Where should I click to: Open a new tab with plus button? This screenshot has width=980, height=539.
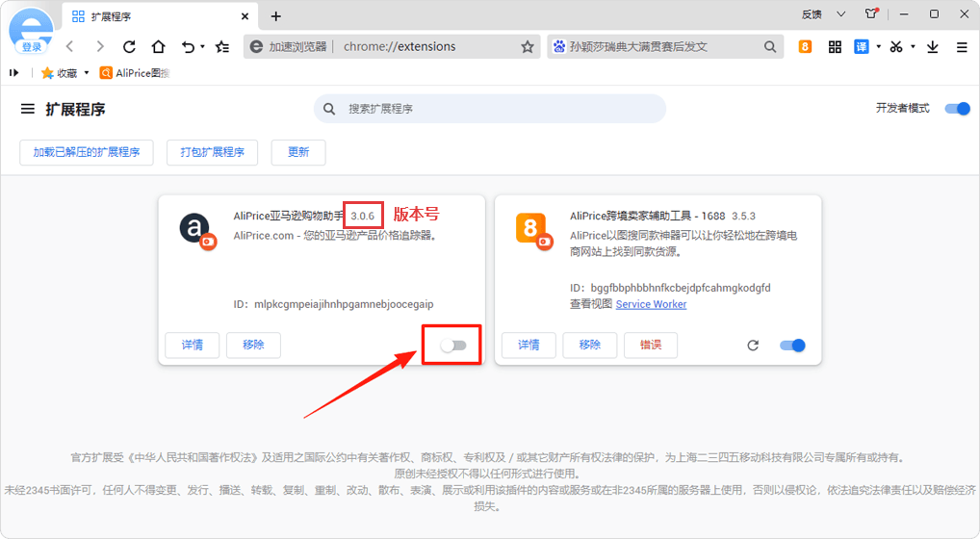(x=276, y=15)
